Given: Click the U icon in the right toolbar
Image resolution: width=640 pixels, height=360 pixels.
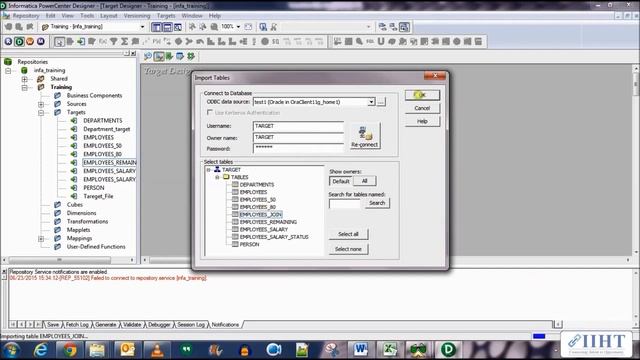Looking at the screenshot, I should pyautogui.click(x=381, y=41).
